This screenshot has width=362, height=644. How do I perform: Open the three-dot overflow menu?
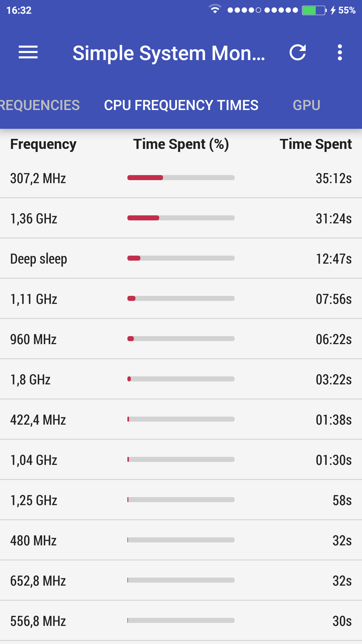click(x=340, y=52)
